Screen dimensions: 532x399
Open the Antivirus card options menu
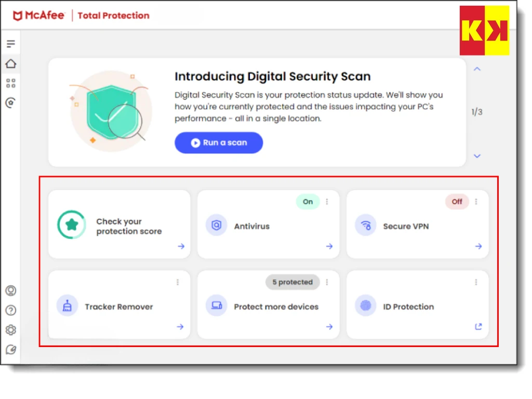click(327, 202)
